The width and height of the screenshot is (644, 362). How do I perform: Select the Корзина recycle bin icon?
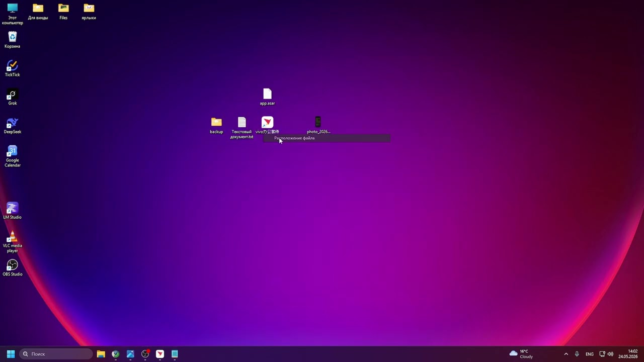(x=13, y=40)
